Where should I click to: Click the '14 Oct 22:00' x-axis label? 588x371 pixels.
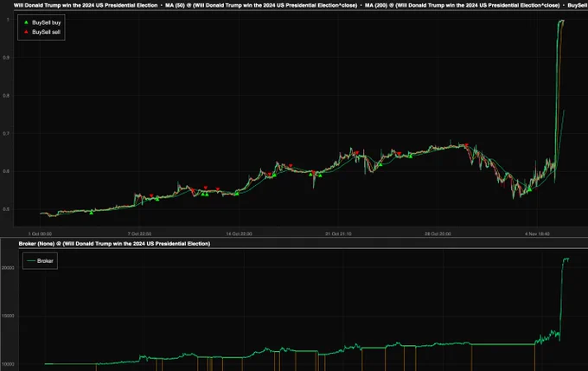(239, 233)
